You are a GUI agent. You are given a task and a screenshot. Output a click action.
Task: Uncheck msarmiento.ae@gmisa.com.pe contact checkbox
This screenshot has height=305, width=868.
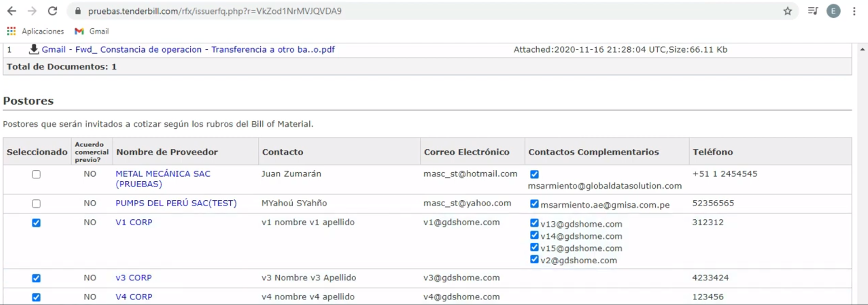click(534, 204)
